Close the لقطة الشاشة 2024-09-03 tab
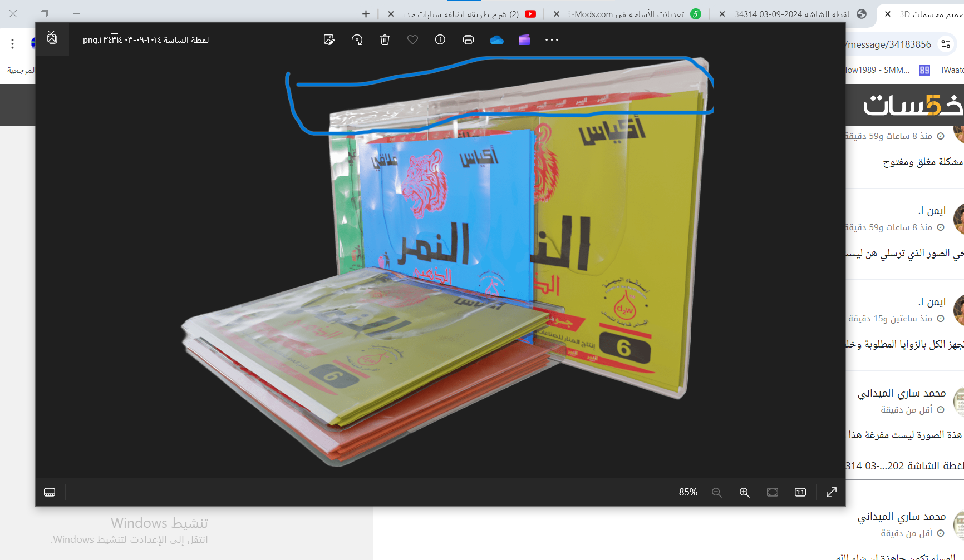 tap(722, 14)
